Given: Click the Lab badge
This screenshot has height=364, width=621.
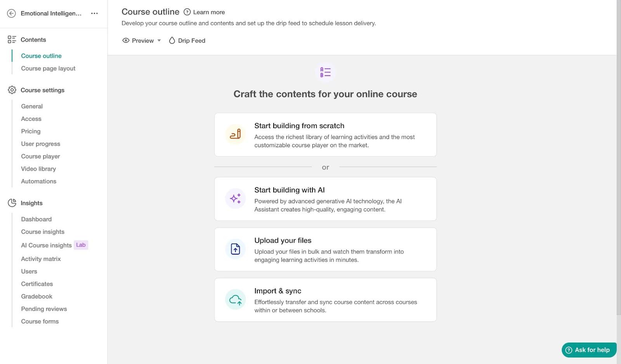Looking at the screenshot, I should (81, 245).
